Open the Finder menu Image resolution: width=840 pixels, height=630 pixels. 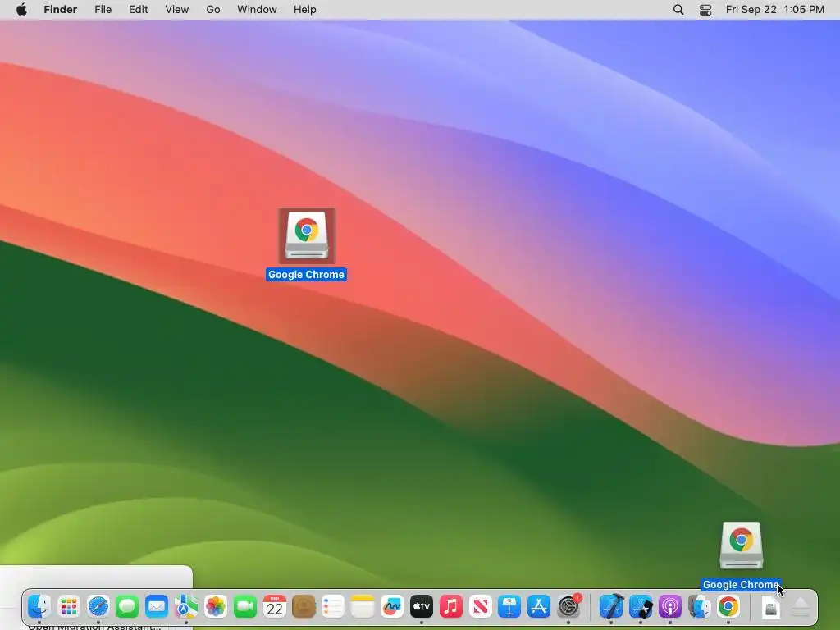[x=61, y=10]
